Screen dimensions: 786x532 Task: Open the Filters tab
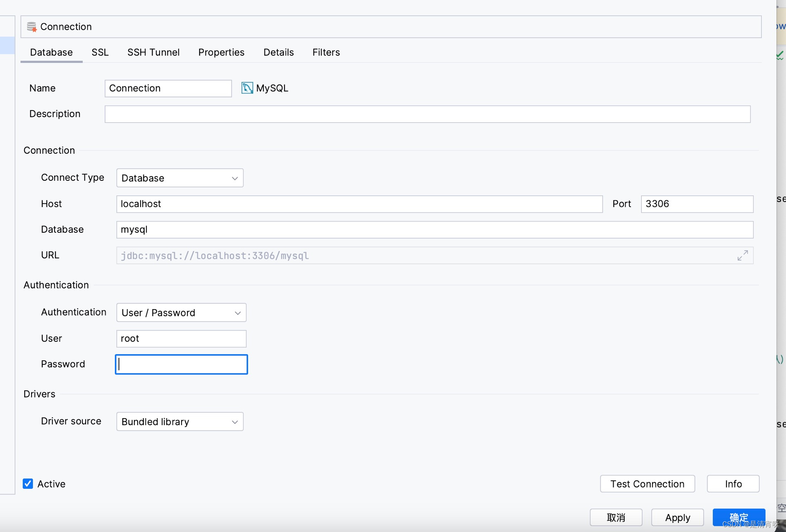(x=326, y=52)
